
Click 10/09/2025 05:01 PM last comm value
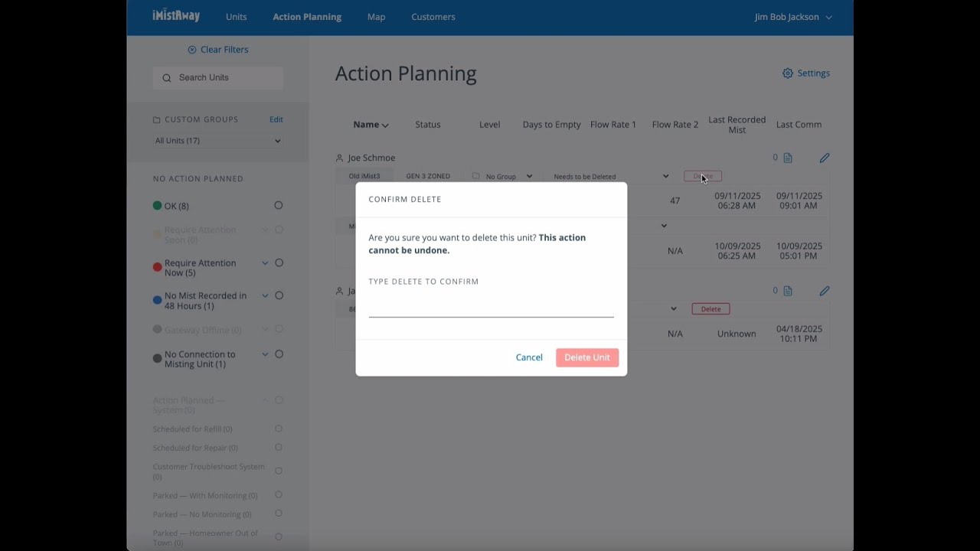(x=799, y=251)
